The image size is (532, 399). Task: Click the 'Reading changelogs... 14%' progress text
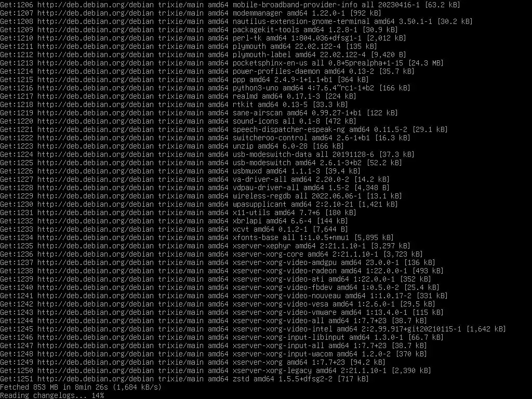(x=52, y=395)
